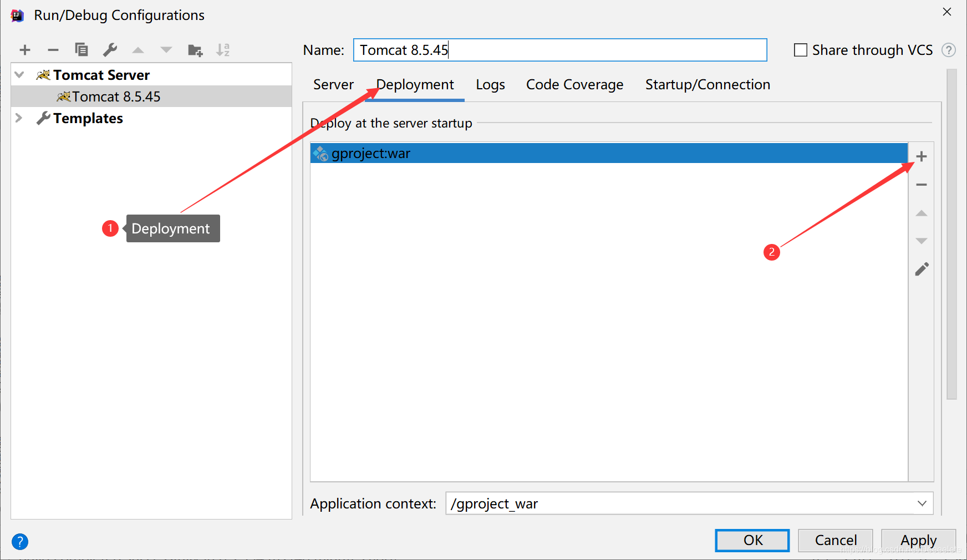Click the vertical scrollbar on the right
Image resolution: width=967 pixels, height=560 pixels.
[x=951, y=233]
